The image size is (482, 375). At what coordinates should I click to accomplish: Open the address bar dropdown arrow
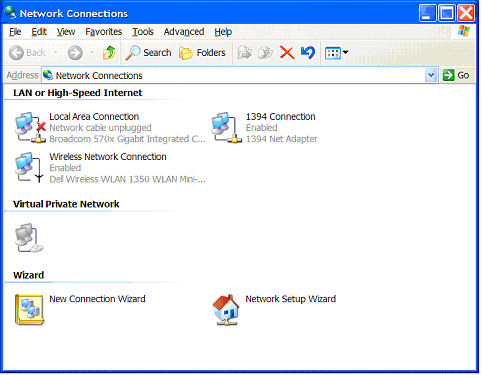(431, 75)
